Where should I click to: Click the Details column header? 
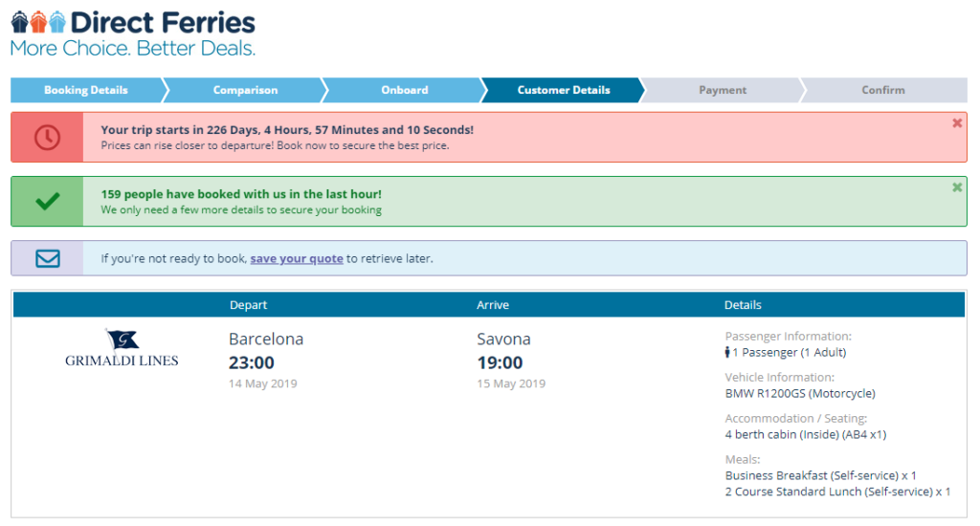point(743,305)
